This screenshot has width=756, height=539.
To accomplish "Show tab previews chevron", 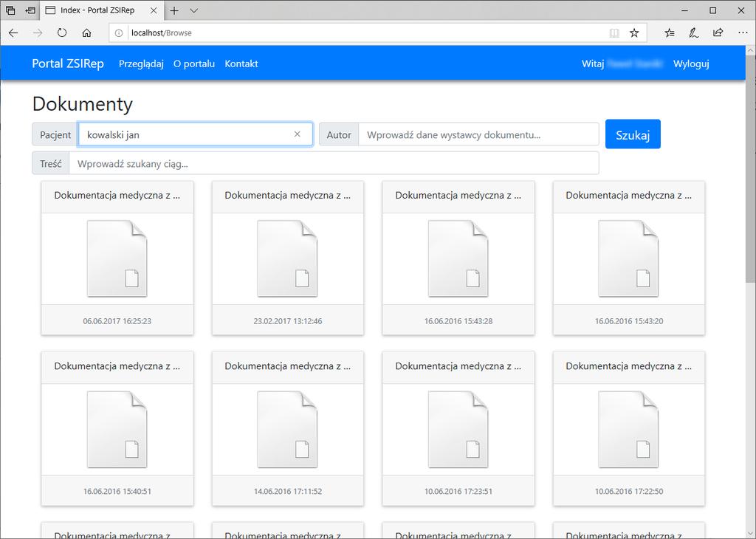I will (x=194, y=10).
